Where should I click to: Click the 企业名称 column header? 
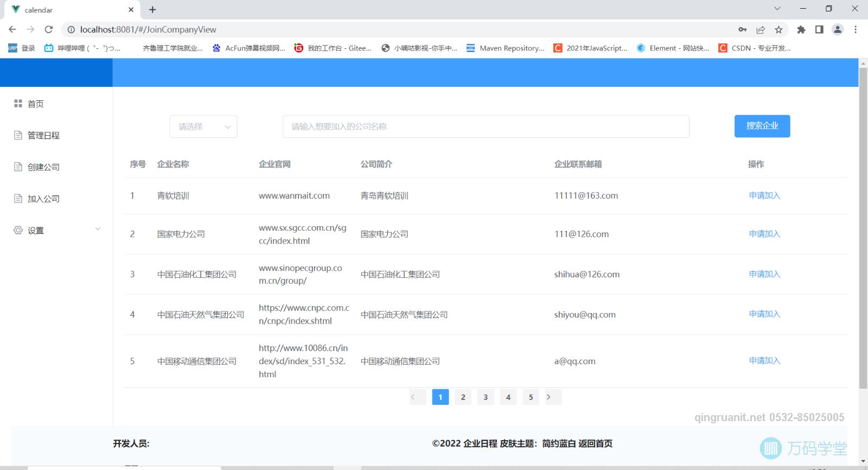[x=173, y=164]
